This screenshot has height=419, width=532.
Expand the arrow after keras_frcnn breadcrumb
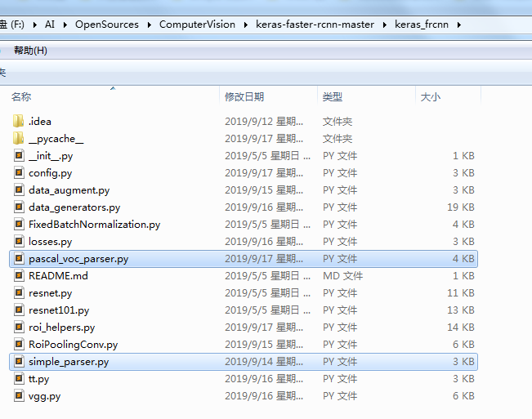[458, 25]
